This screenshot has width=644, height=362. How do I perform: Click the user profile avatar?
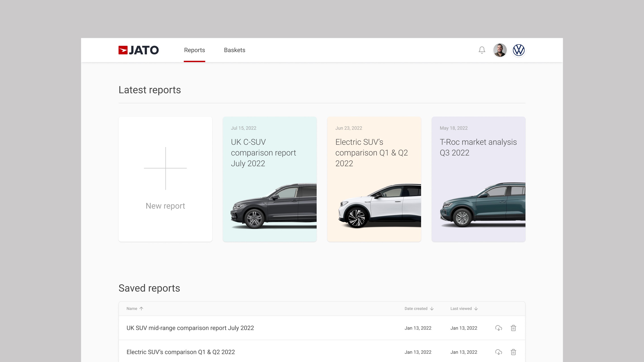(x=500, y=50)
